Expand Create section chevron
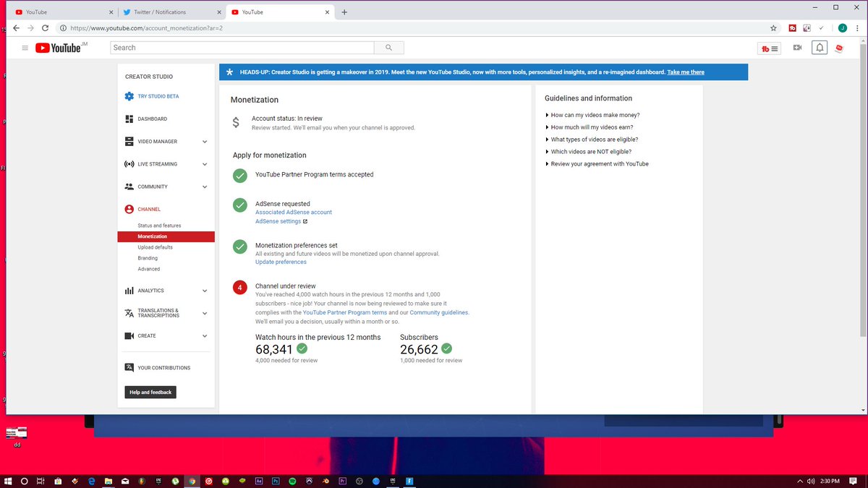 pos(205,336)
